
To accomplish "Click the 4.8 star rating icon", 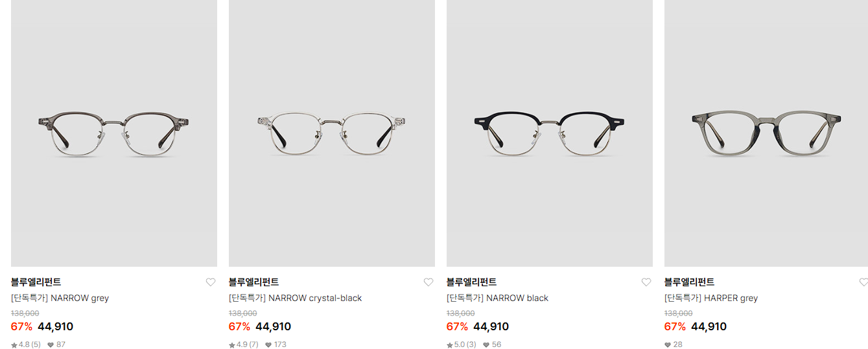I will point(14,345).
